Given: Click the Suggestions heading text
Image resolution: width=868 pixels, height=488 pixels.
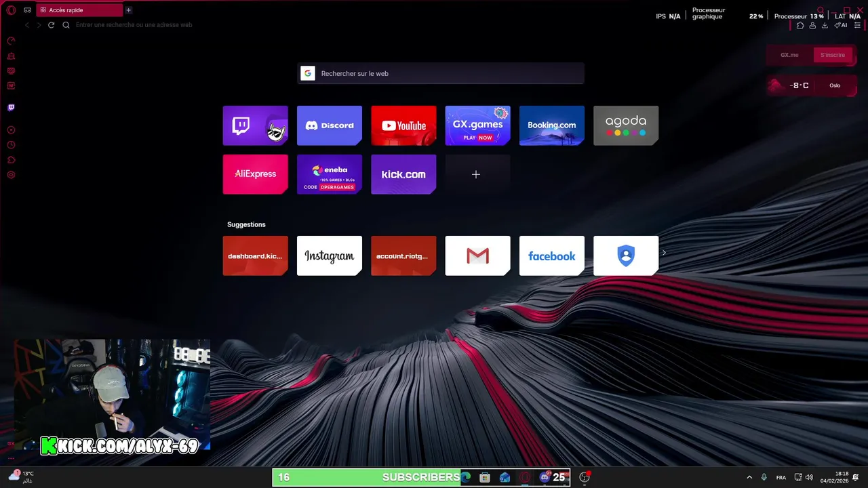Looking at the screenshot, I should coord(246,224).
